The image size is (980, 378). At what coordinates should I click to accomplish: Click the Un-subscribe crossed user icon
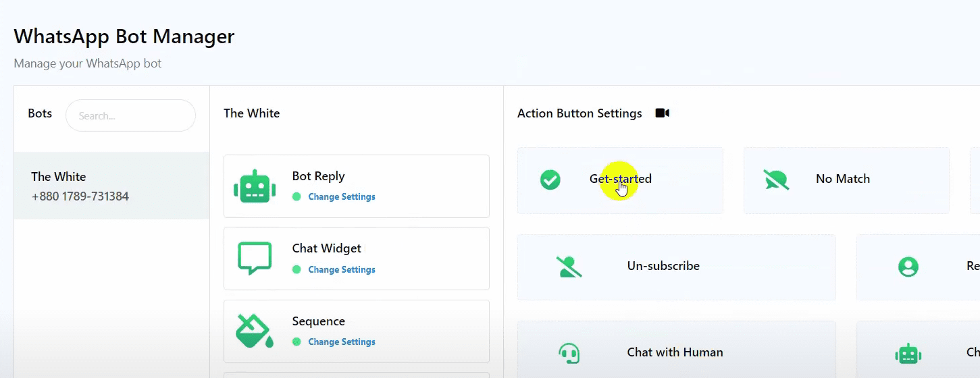[569, 267]
